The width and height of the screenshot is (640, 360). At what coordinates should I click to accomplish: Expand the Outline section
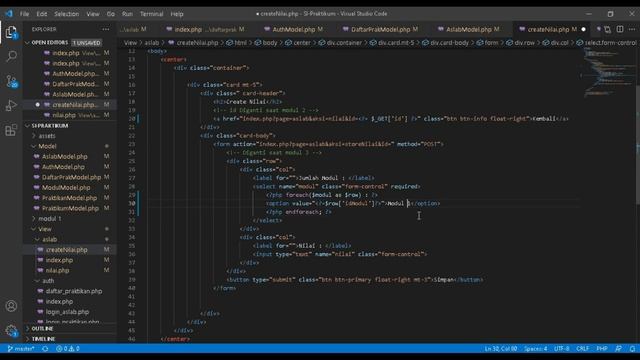pos(42,329)
